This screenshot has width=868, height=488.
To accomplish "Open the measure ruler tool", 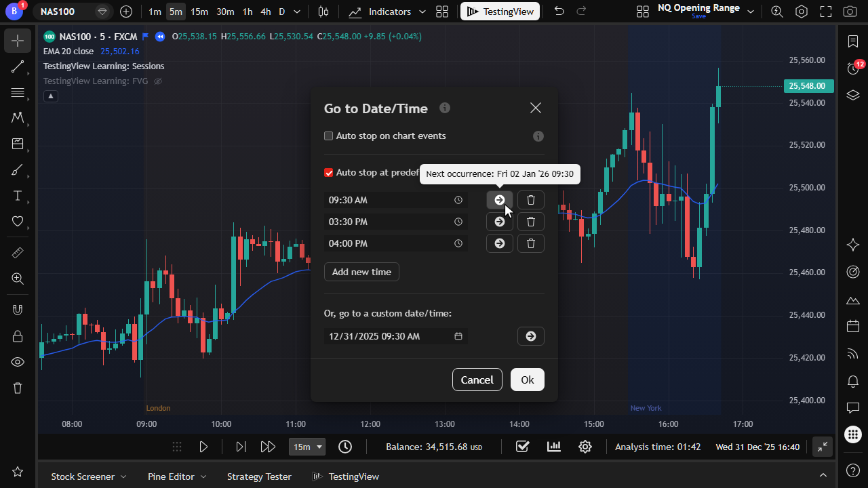I will point(18,253).
